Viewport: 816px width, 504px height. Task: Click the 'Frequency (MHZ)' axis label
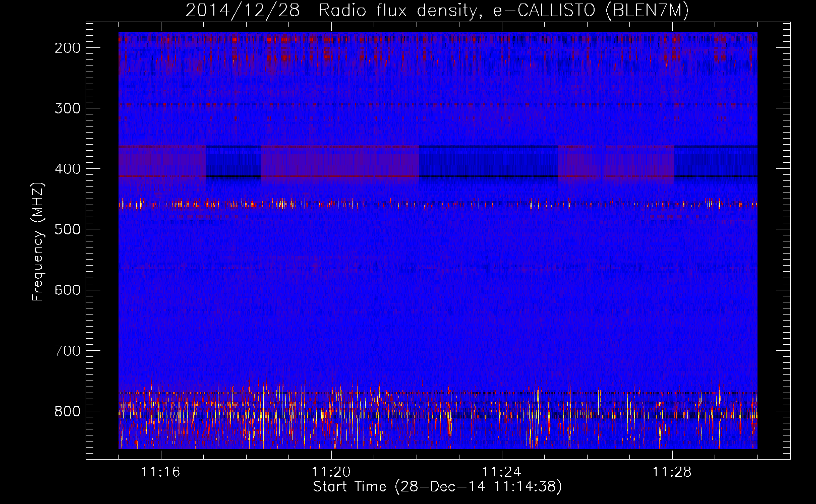[x=38, y=241]
